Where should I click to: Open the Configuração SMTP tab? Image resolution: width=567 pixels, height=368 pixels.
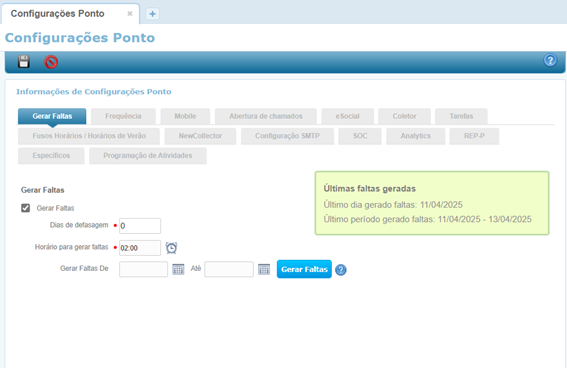click(x=287, y=136)
